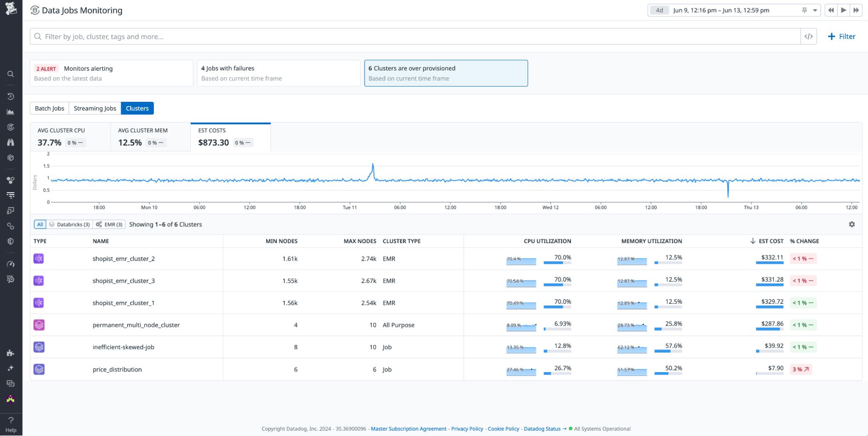Toggle the Databricks (3) cluster filter
Image resolution: width=868 pixels, height=436 pixels.
[x=69, y=224]
